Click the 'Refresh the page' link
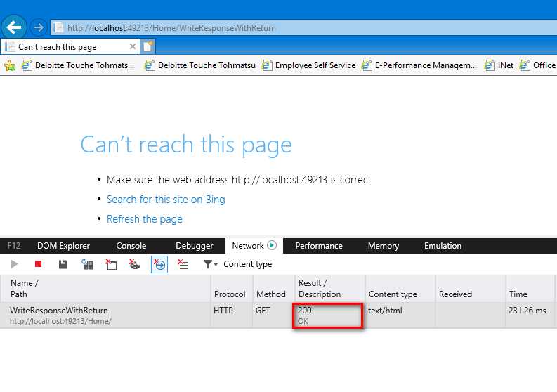The width and height of the screenshot is (557, 392). point(145,219)
